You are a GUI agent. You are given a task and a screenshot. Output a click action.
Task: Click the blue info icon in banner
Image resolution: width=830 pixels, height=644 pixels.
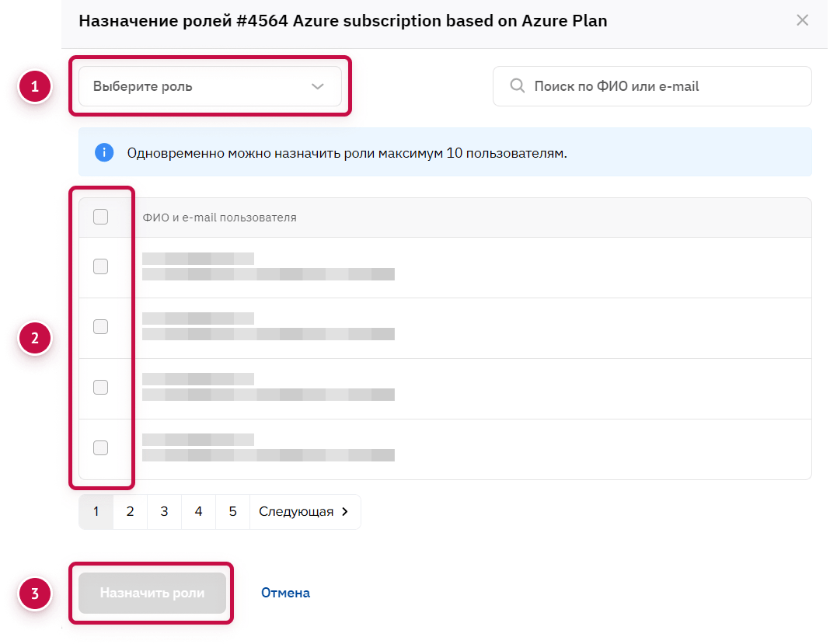[104, 152]
